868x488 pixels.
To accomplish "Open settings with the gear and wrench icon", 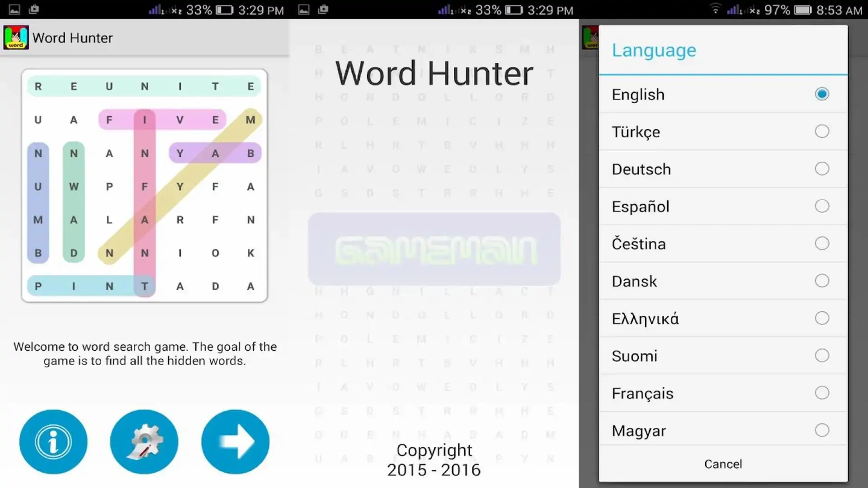I will tap(144, 441).
